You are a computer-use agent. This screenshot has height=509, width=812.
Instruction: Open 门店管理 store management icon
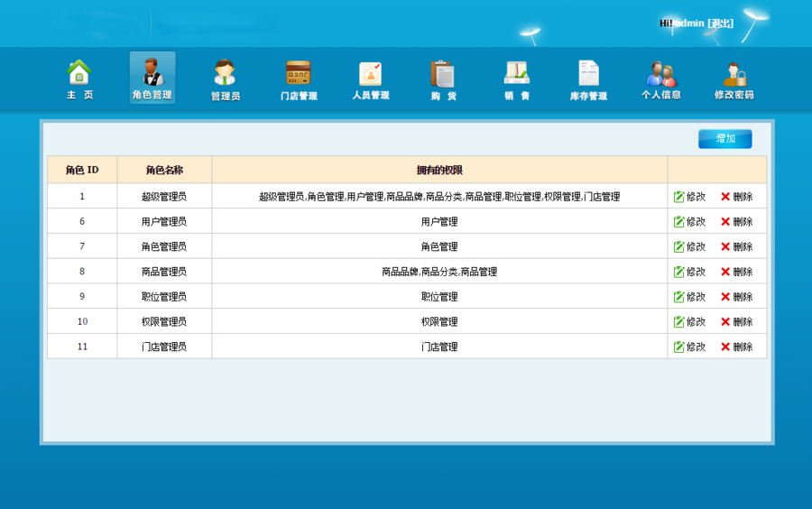click(298, 74)
